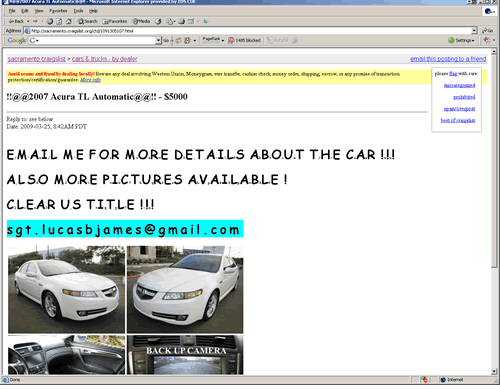Click the popup blocker 1405 blocked button
The height and width of the screenshot is (389, 500).
pos(244,40)
